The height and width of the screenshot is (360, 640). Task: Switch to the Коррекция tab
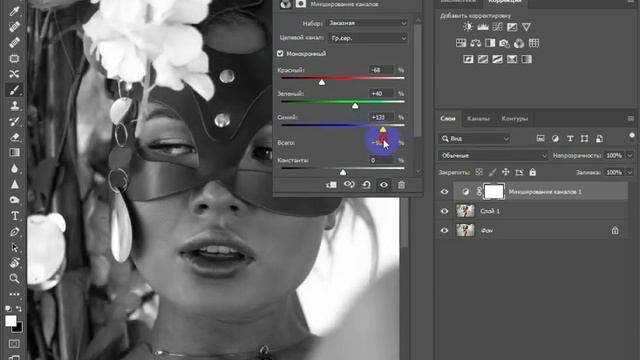(x=505, y=2)
